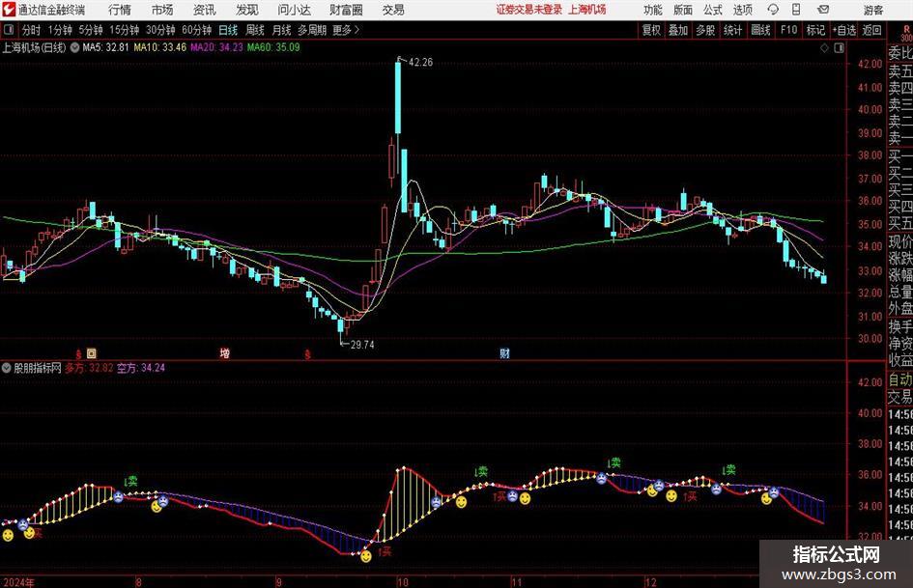913x588 pixels.
Task: Open the 功能 function menu
Action: (x=653, y=10)
